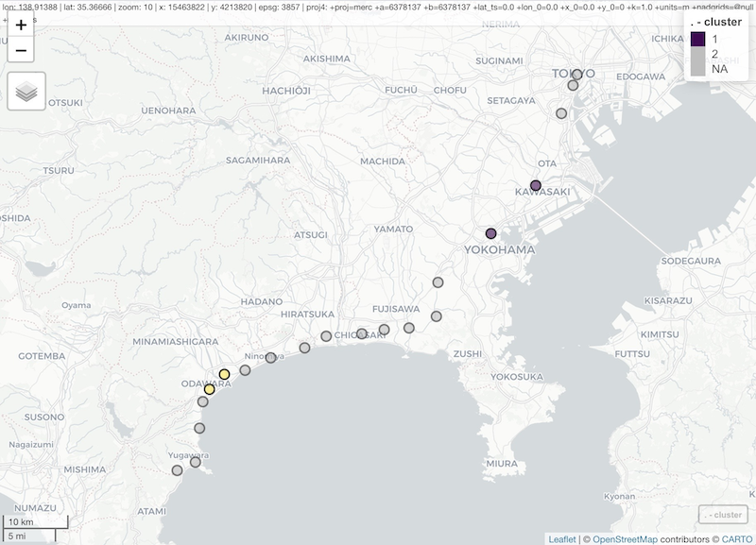Zoom out of the map
The height and width of the screenshot is (545, 756).
click(21, 51)
